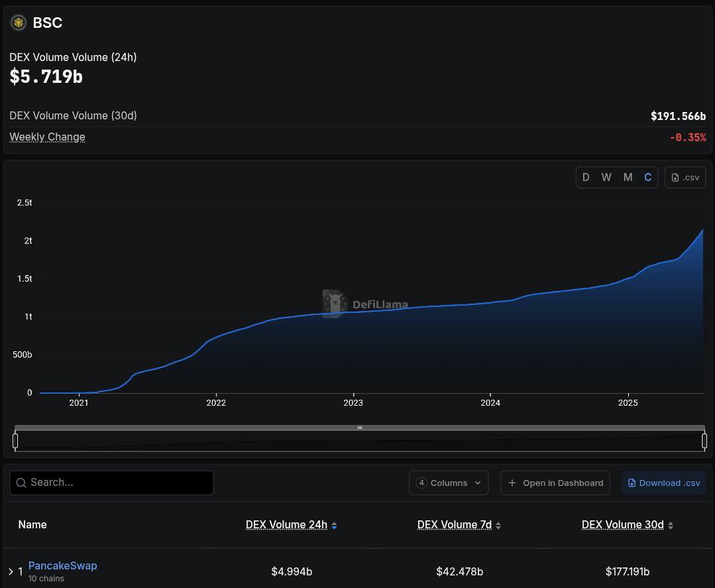
Task: Click the right handle of chart range slider
Action: pos(704,441)
